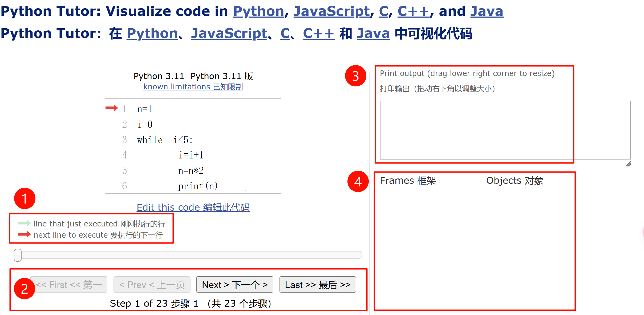Click the red circle numbered 4
The image size is (644, 315).
tap(358, 181)
